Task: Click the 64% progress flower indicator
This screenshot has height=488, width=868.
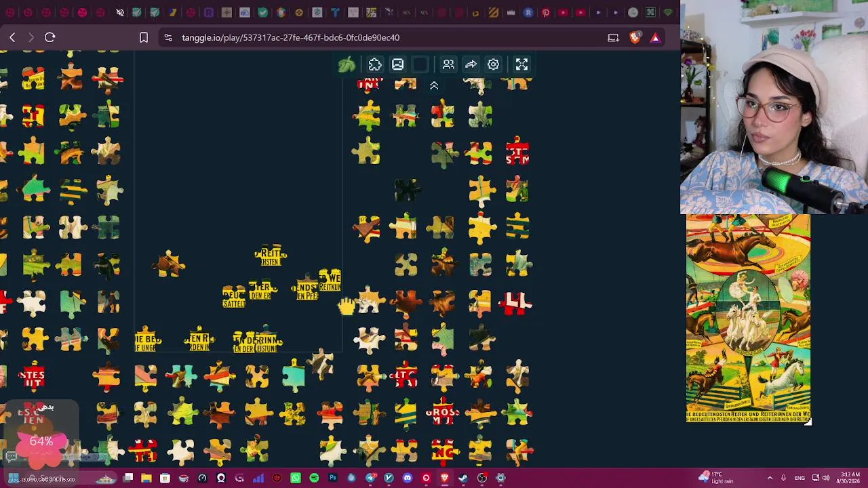Action: click(x=41, y=442)
